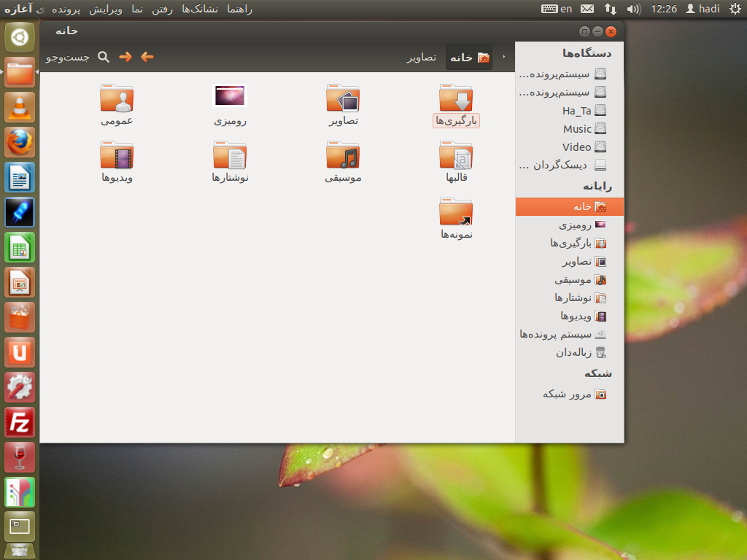
Task: Open the ویدیوها (Videos) folder icon
Action: pos(117,155)
